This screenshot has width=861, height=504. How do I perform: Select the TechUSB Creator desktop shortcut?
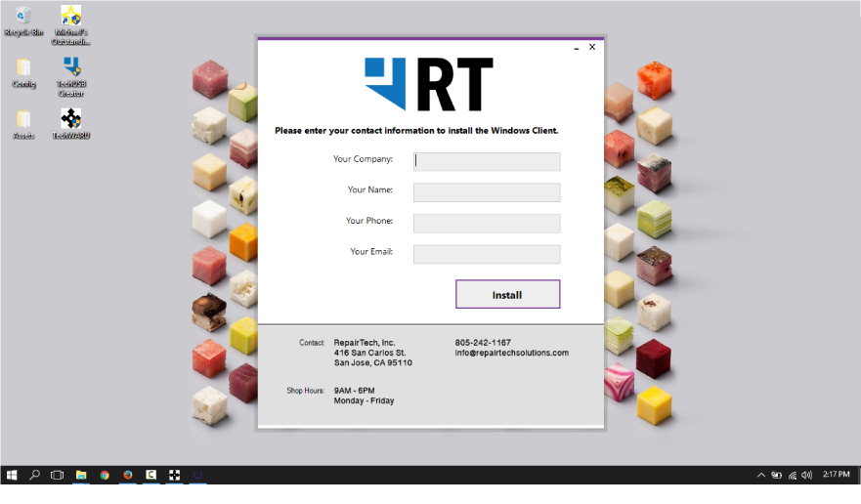(x=71, y=77)
